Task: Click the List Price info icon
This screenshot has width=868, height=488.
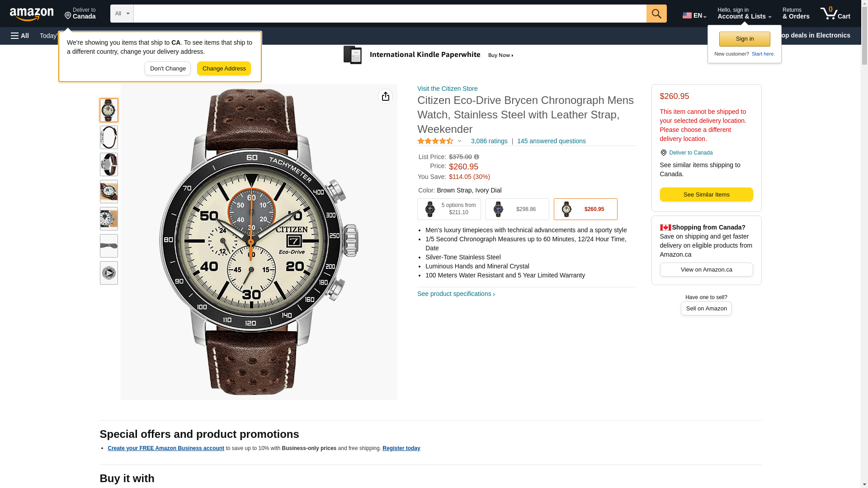Action: 476,157
